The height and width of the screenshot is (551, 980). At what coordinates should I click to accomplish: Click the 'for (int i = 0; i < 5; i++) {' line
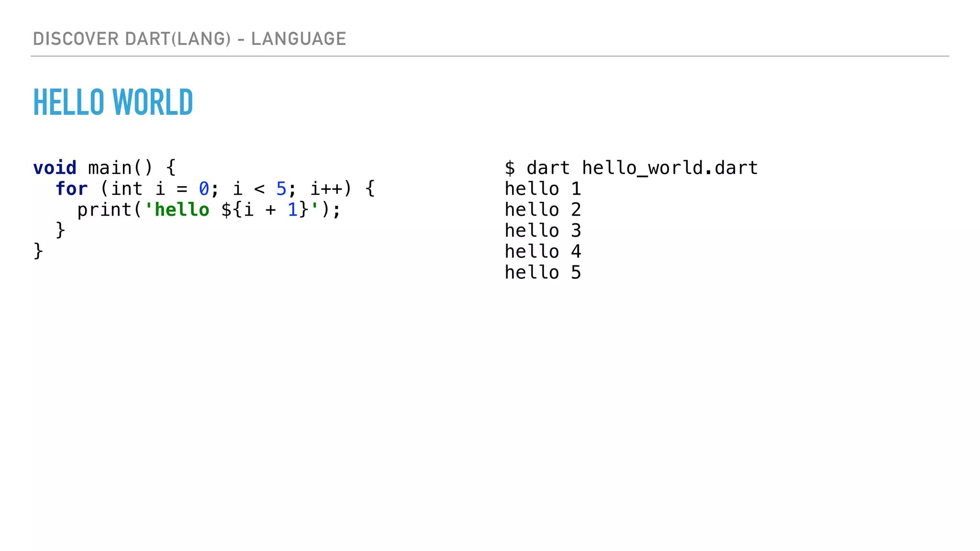(215, 189)
